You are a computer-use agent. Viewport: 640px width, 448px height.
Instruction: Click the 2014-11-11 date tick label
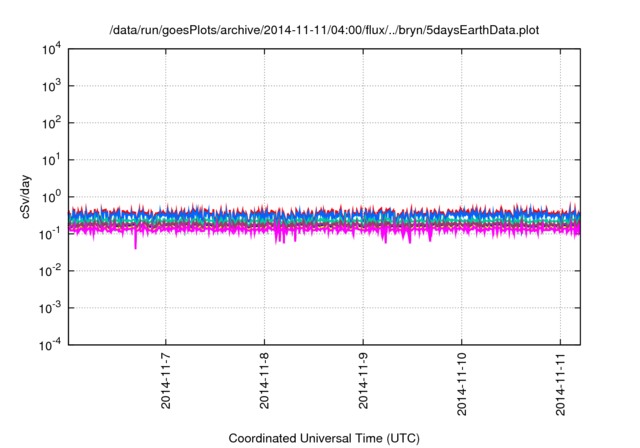(x=560, y=384)
